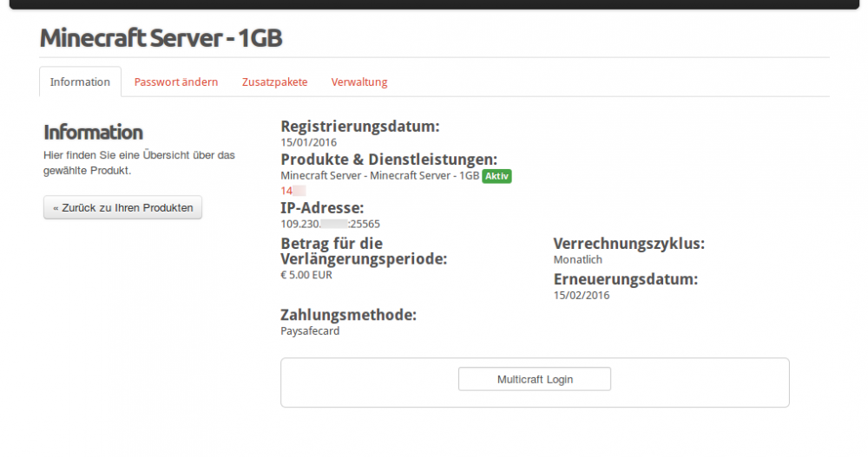Click the € 5.00 EUR amount

point(306,276)
